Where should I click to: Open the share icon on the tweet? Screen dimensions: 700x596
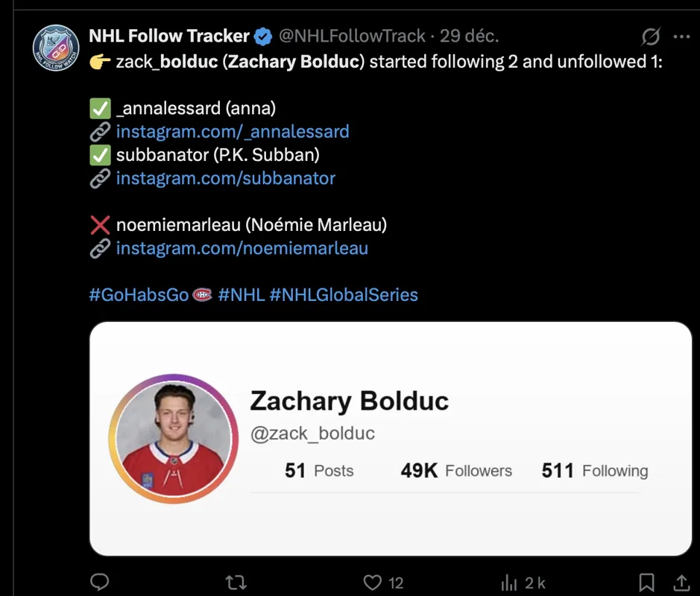[x=681, y=582]
